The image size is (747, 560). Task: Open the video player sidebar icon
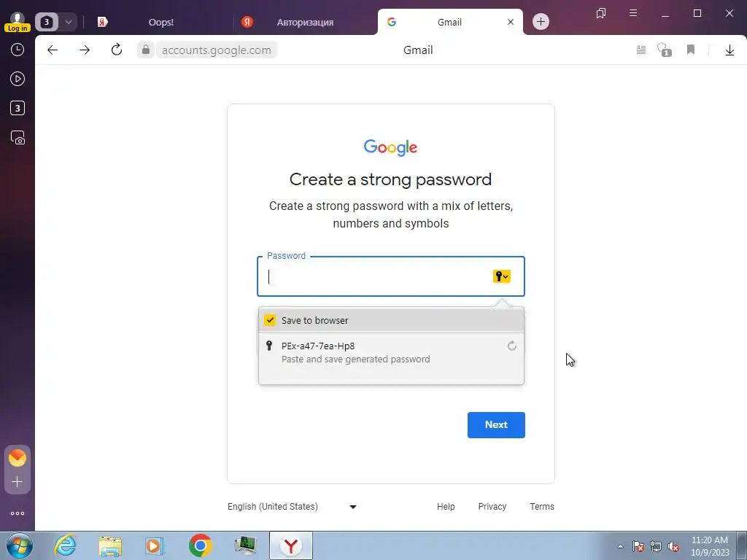[x=18, y=79]
